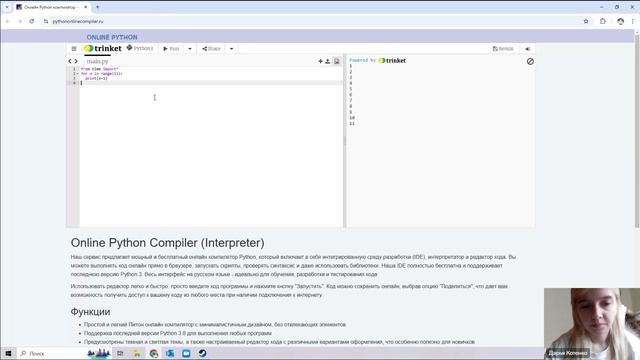This screenshot has width=640, height=360.
Task: Click the Python3 mode indicator
Action: point(140,48)
